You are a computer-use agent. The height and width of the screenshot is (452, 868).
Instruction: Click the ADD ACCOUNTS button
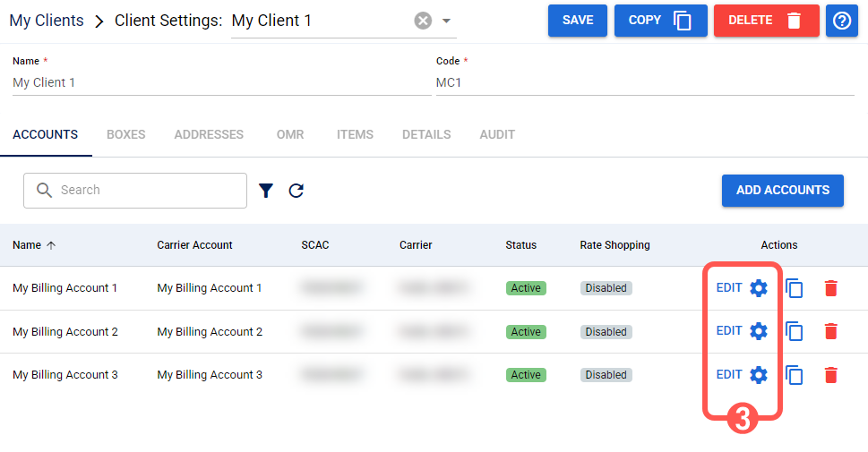(x=782, y=191)
